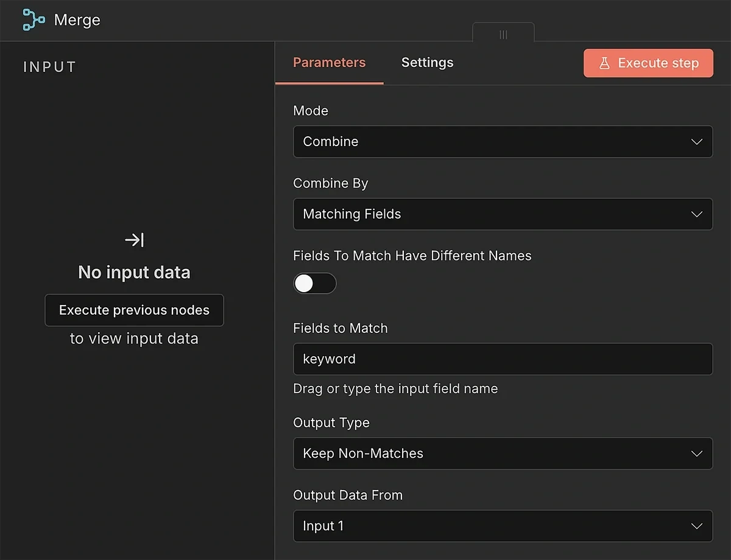The height and width of the screenshot is (560, 731).
Task: Click the Fields to Match keyword input
Action: point(503,359)
